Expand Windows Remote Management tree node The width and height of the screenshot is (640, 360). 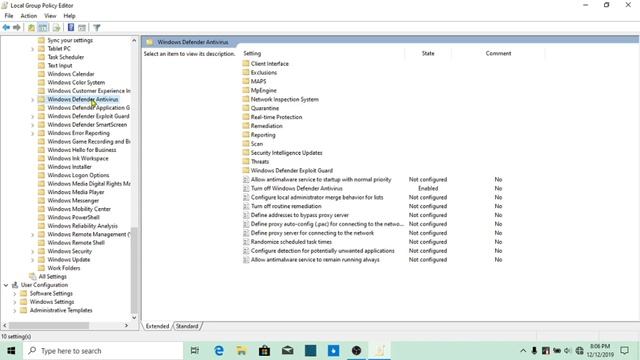pos(33,235)
